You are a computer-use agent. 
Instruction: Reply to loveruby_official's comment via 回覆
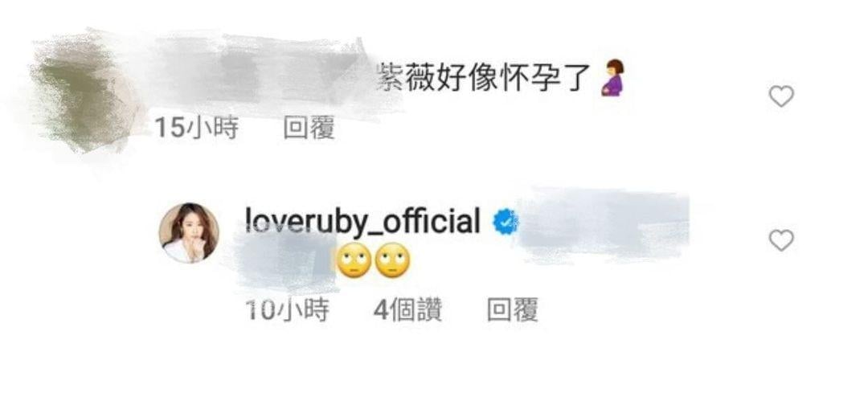point(512,310)
